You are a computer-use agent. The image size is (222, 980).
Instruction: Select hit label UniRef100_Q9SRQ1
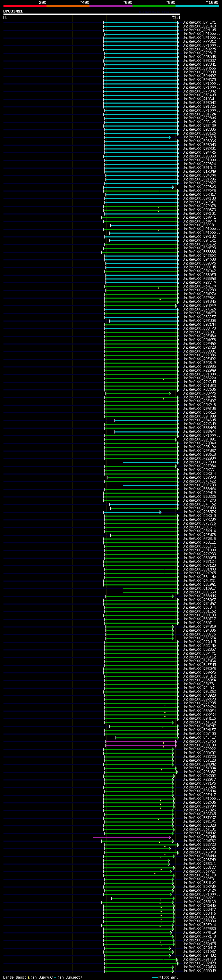199,149
